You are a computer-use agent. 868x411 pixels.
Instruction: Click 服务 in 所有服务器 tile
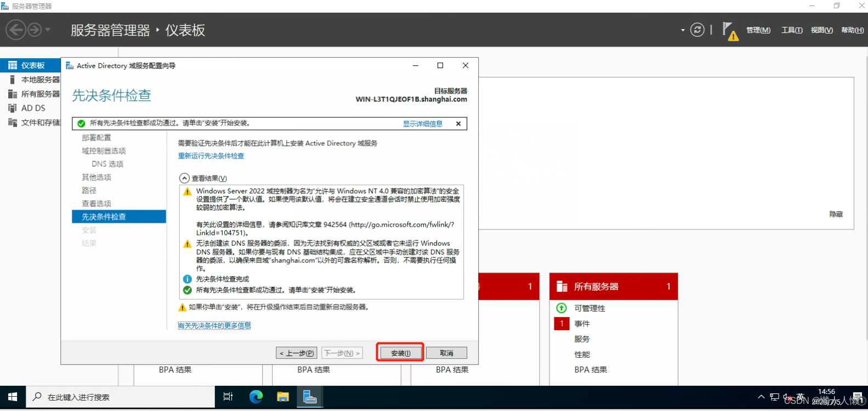(582, 339)
